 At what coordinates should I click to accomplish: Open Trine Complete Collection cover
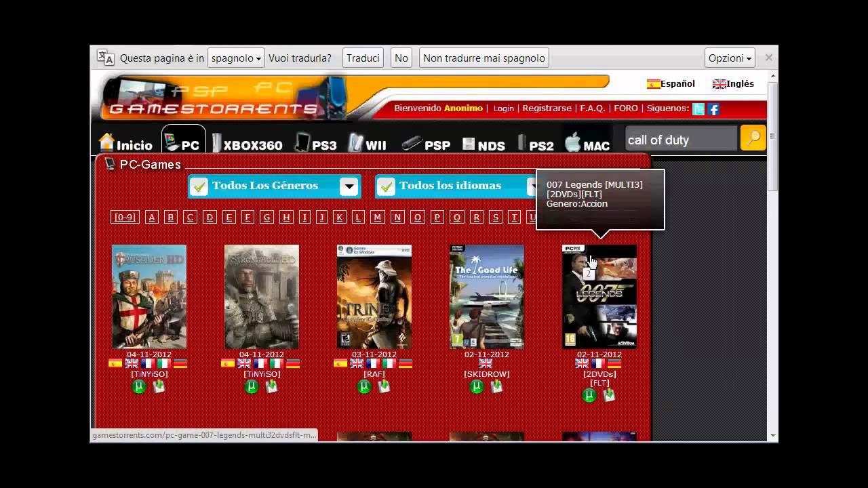pyautogui.click(x=374, y=297)
